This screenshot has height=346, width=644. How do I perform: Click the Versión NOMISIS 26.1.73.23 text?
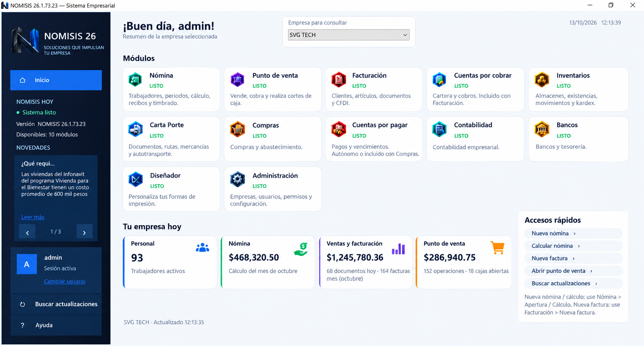pos(51,124)
